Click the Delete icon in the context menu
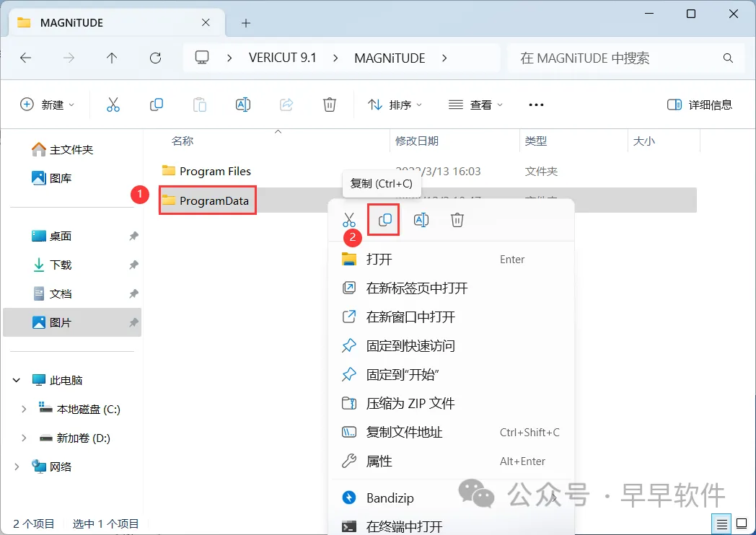 coord(457,220)
